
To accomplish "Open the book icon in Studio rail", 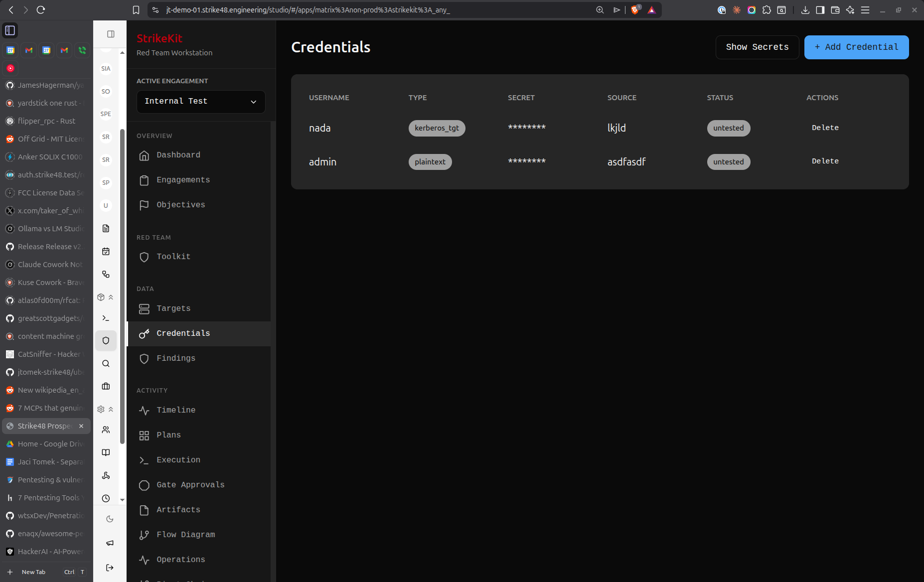I will coord(106,452).
